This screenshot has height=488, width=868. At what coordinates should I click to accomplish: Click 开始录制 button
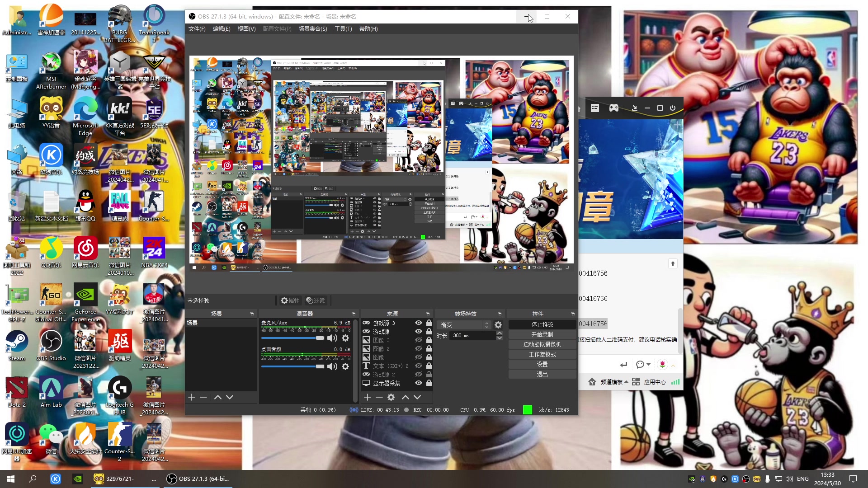point(542,335)
